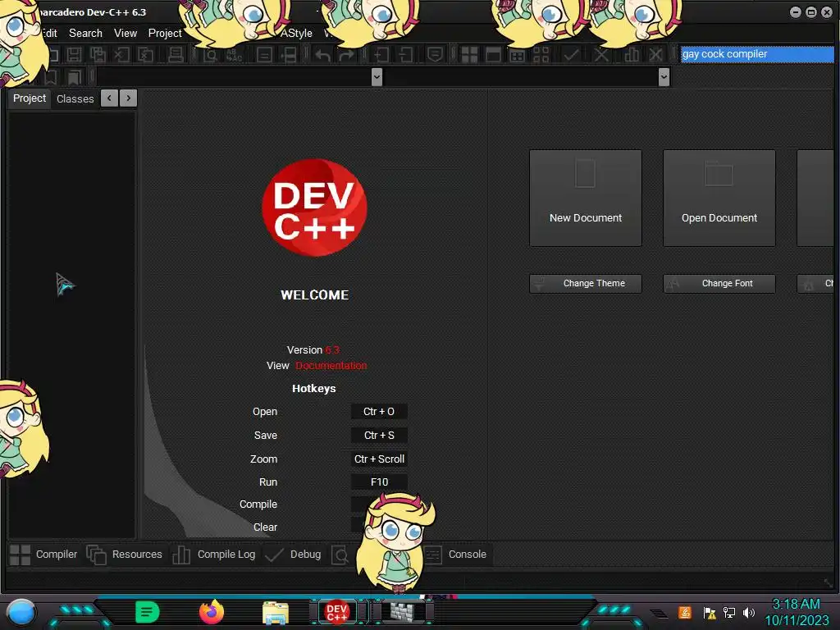Viewport: 840px width, 630px height.
Task: Click the F10 Run hotkey label
Action: click(379, 482)
